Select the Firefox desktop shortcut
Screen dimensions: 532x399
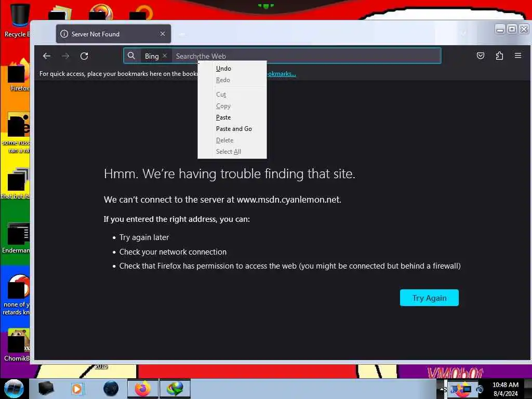click(x=19, y=75)
